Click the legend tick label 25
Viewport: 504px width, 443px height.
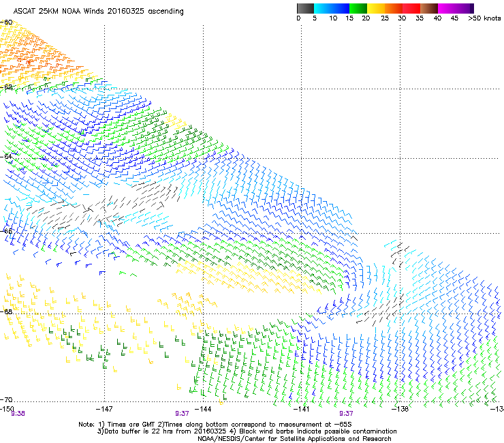[x=385, y=18]
